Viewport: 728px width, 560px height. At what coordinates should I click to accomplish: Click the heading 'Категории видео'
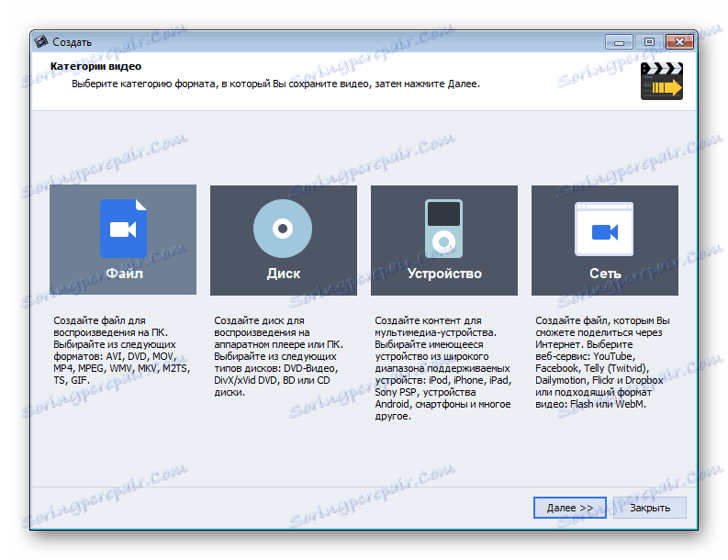[x=95, y=66]
